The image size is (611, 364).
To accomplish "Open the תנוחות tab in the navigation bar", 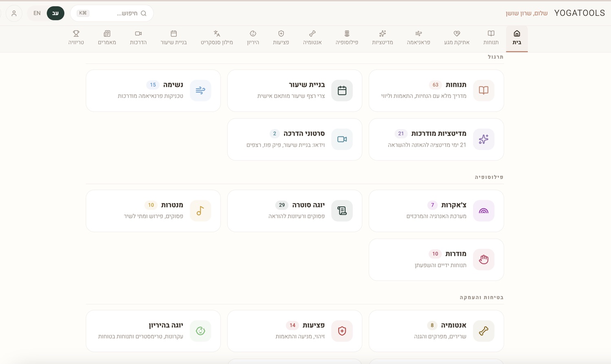I will pyautogui.click(x=491, y=38).
